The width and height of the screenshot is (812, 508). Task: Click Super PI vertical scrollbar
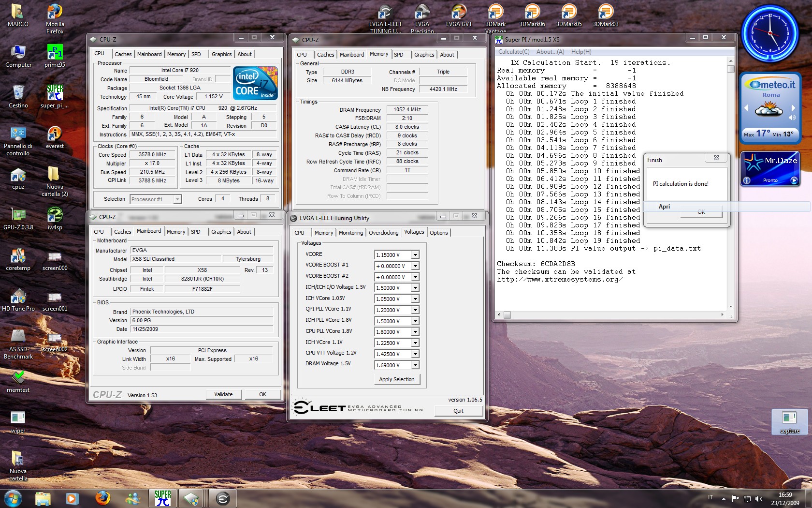tap(730, 184)
